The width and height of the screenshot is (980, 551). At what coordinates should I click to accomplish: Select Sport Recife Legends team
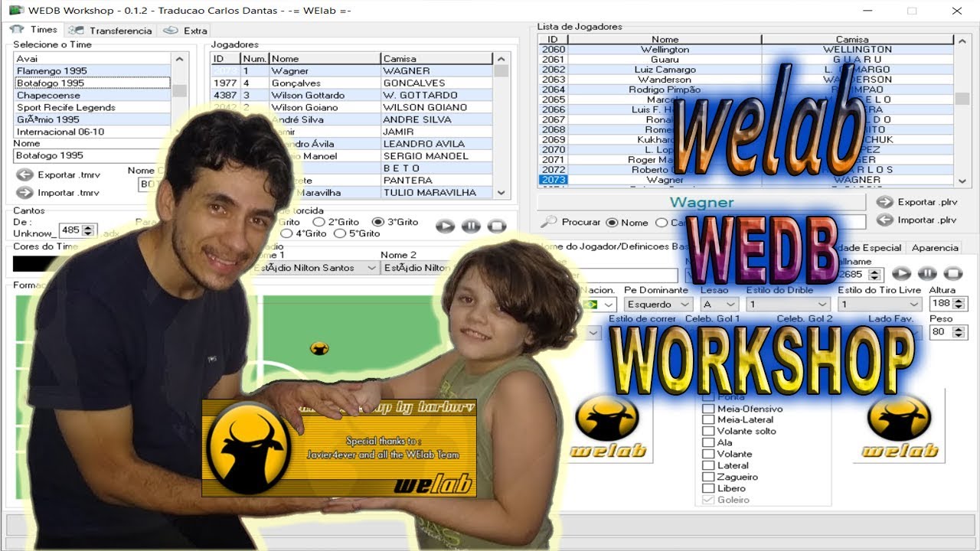click(x=92, y=107)
